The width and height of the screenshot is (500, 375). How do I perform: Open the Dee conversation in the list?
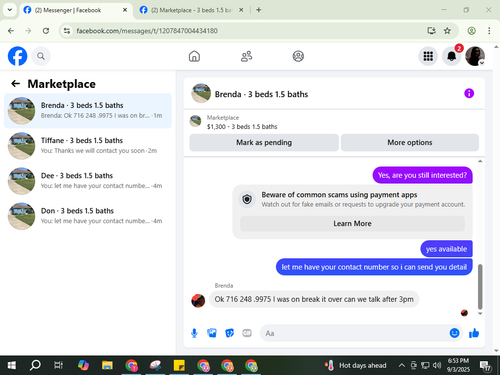coord(88,181)
